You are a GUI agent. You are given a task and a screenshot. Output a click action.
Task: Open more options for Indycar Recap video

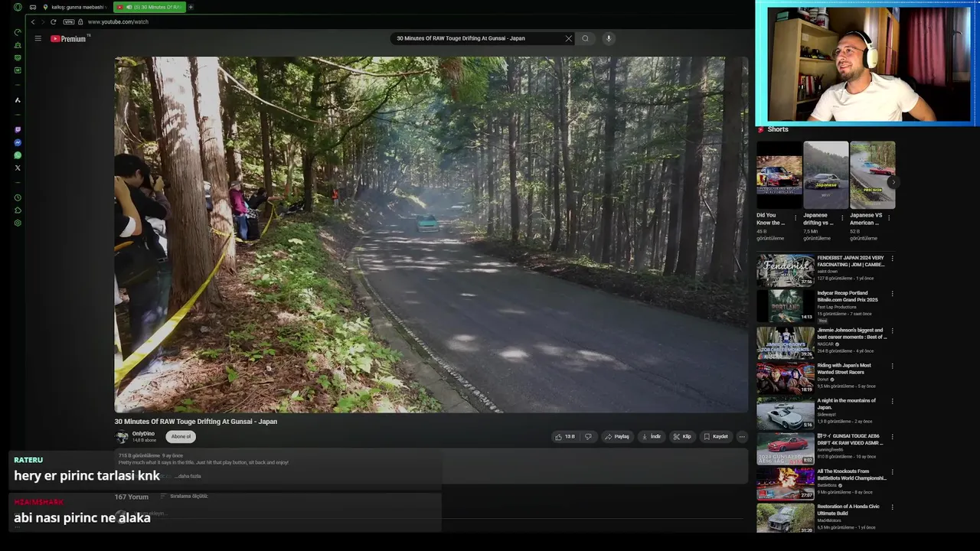(x=892, y=294)
